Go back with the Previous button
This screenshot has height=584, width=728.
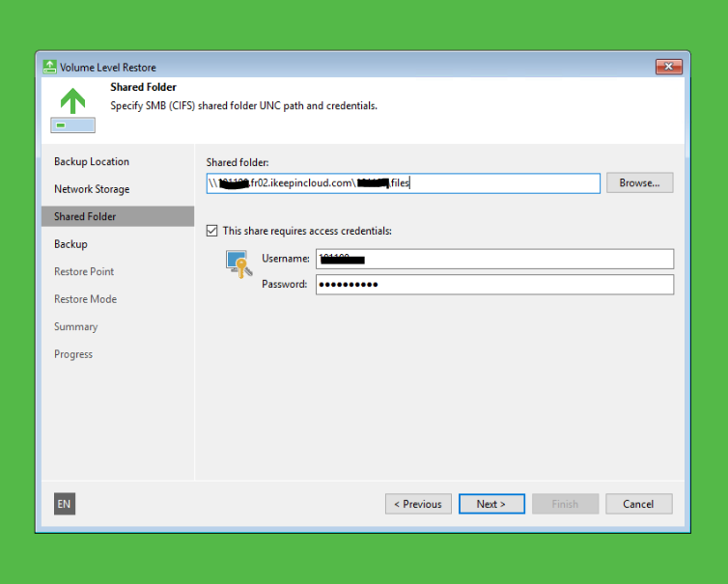[x=418, y=504]
